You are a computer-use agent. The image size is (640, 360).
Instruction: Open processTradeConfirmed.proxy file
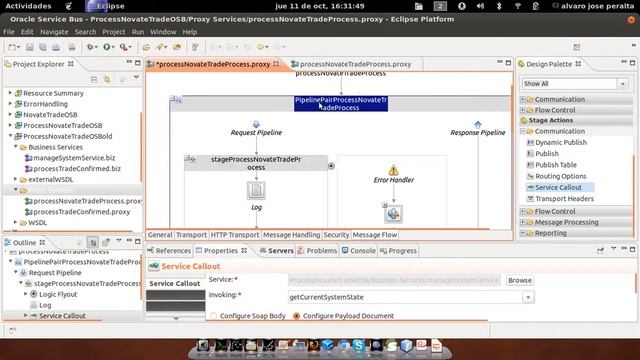click(82, 212)
